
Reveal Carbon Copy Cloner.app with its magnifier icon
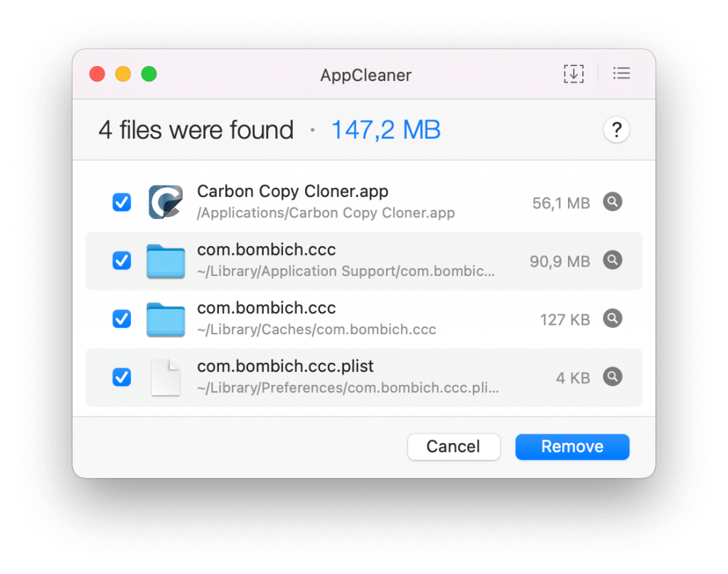pos(612,202)
